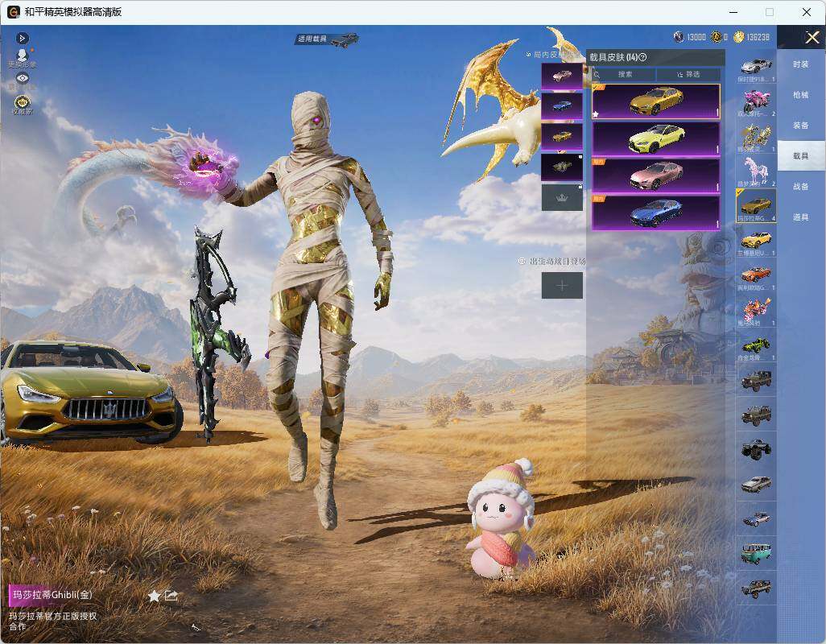Select the yellow SUV vehicle icon
Viewport: 826px width, 644px height.
pyautogui.click(x=756, y=242)
